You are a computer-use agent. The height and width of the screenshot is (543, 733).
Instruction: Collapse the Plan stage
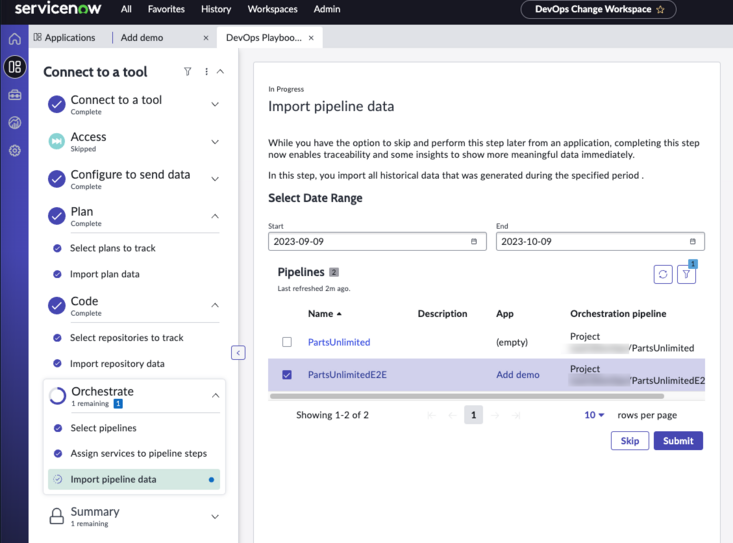coord(215,216)
